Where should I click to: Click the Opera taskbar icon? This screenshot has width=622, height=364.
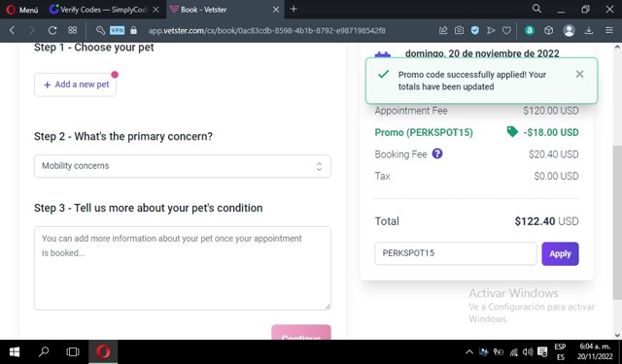click(103, 351)
